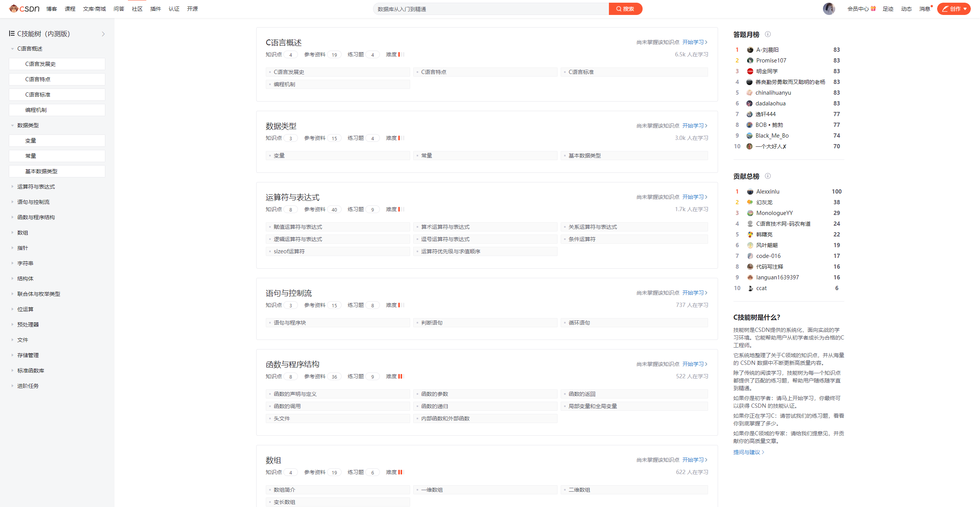980x507 pixels.
Task: Open the 社区 nav item
Action: point(137,8)
